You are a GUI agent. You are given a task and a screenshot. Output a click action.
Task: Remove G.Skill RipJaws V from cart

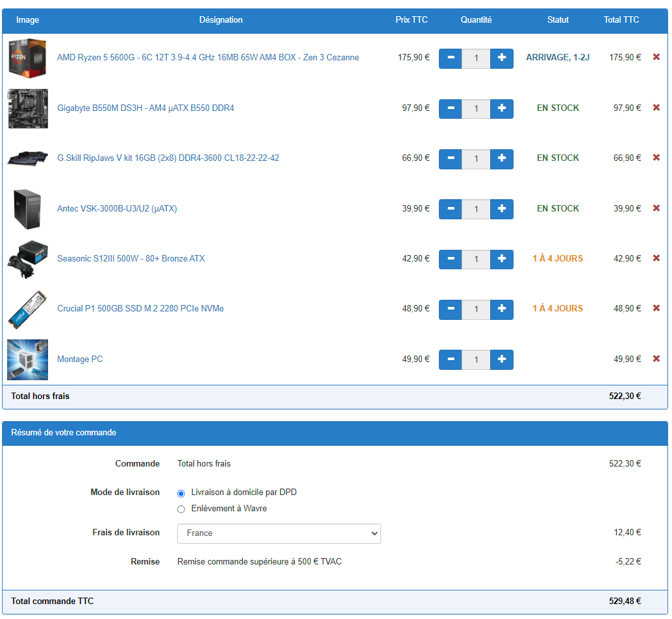pos(656,158)
